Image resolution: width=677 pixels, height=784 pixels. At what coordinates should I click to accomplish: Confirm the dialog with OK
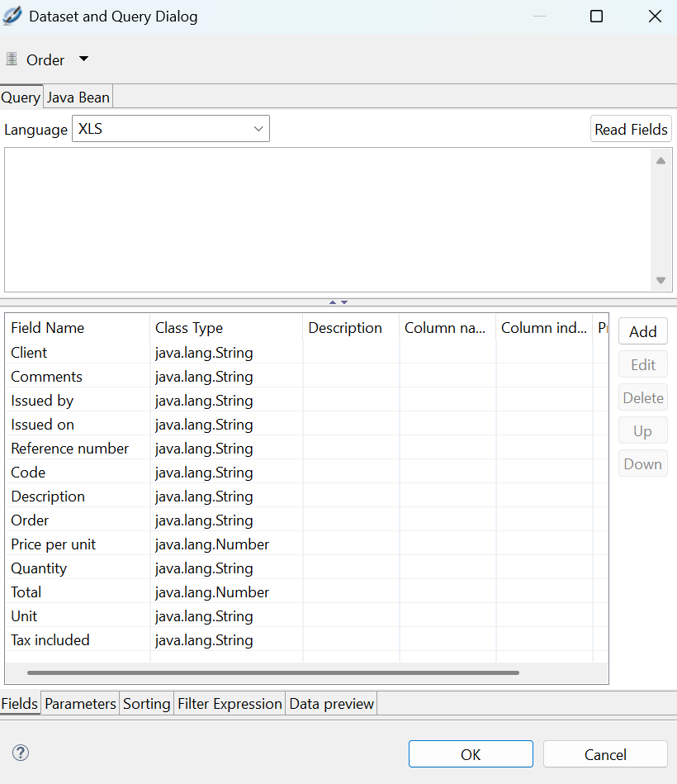pos(471,753)
